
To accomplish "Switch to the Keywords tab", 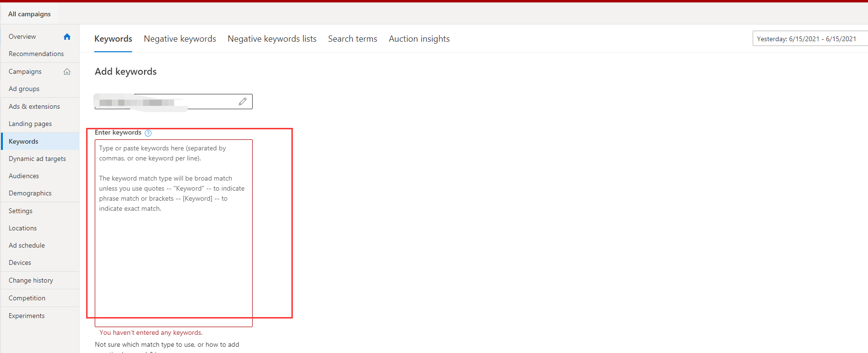I will (113, 39).
